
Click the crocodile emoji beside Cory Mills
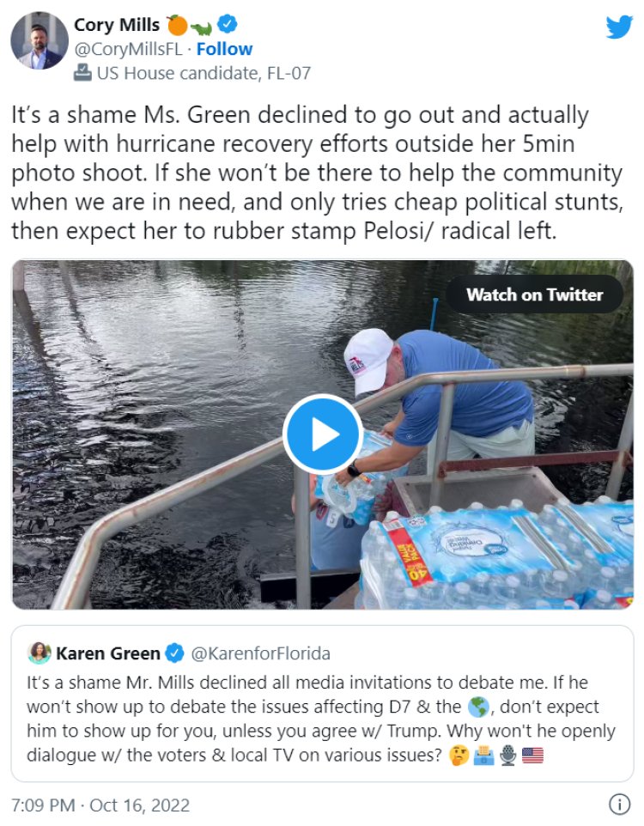tap(201, 27)
